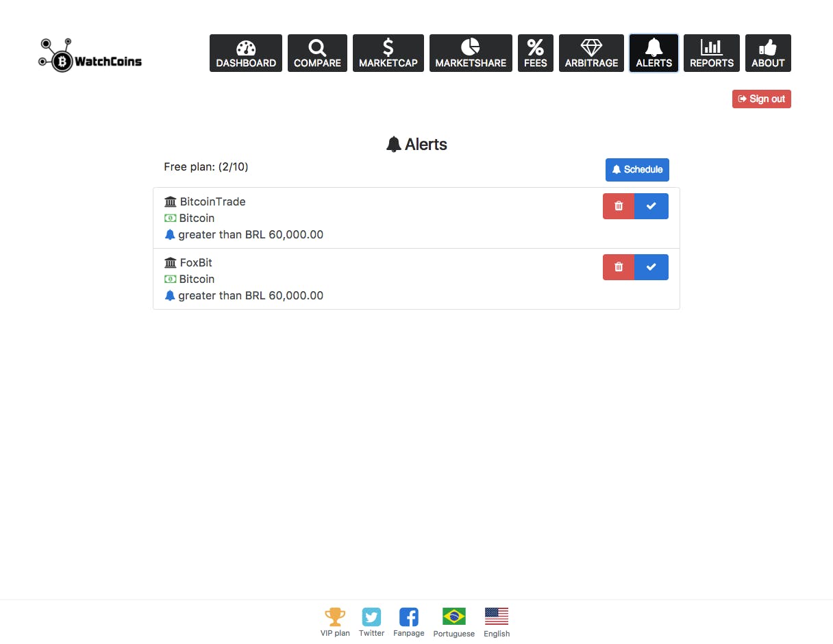The height and width of the screenshot is (644, 833).
Task: Click the money icon in FoxBit alert
Action: click(x=171, y=279)
